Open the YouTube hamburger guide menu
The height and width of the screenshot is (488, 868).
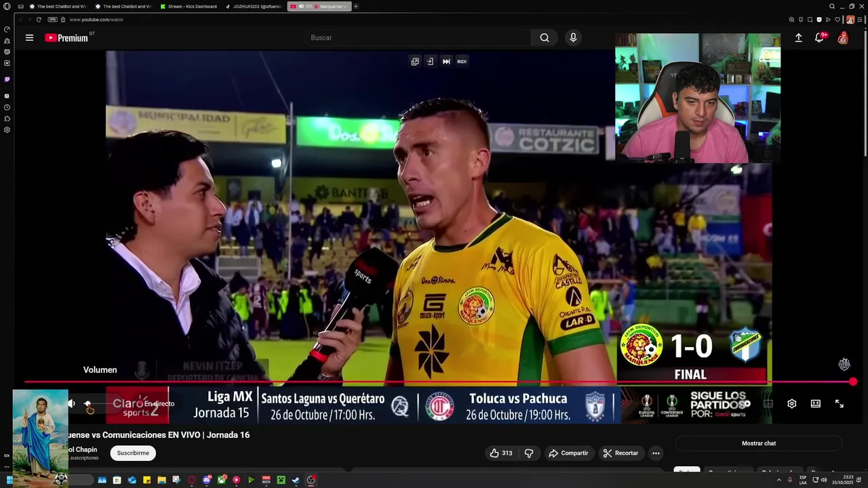coord(29,38)
